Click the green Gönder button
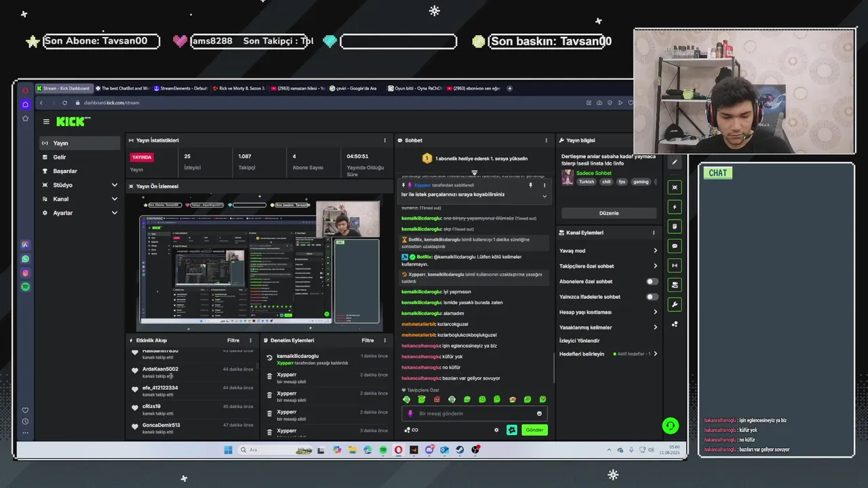This screenshot has width=868, height=488. 534,430
